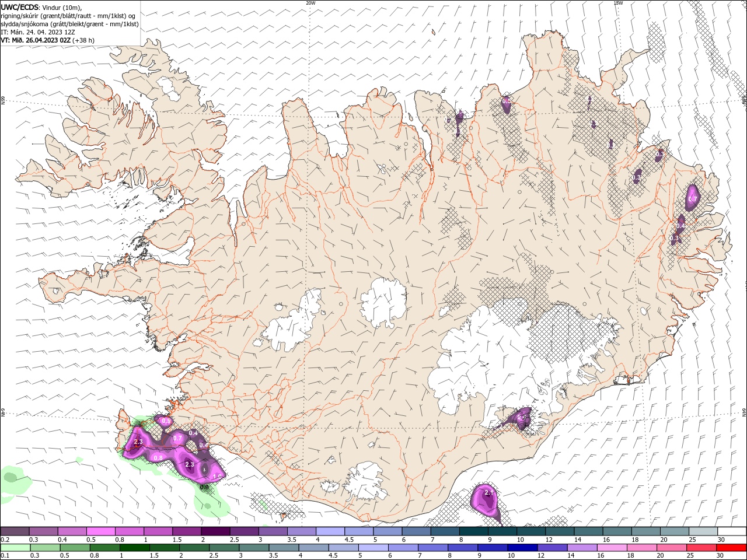Screen dimensions: 747x560
Task: Click the white 0.9 precipitation value near Reykjavik
Action: 166,421
